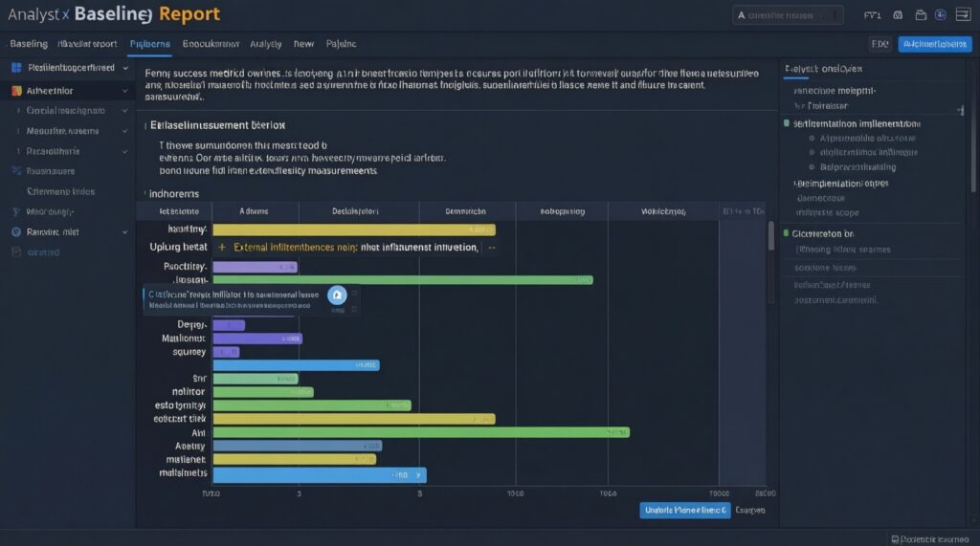Open the folder icon in the top bar
This screenshot has width=980, height=546.
click(x=921, y=15)
